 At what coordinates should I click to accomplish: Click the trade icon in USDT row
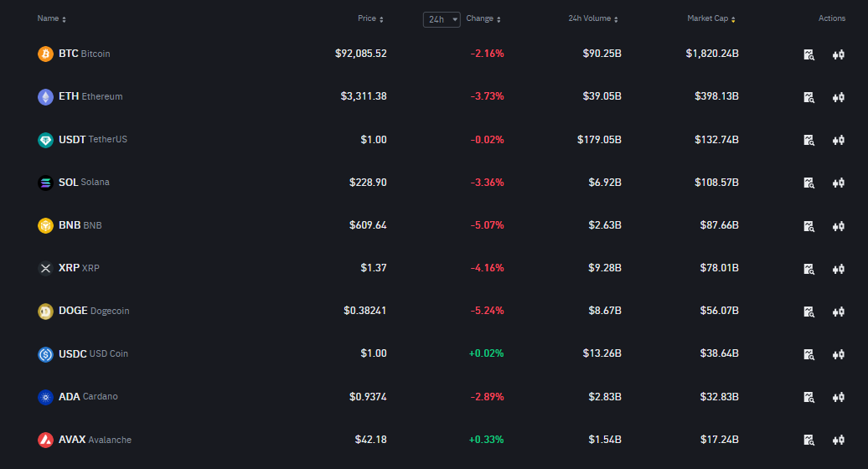(838, 140)
